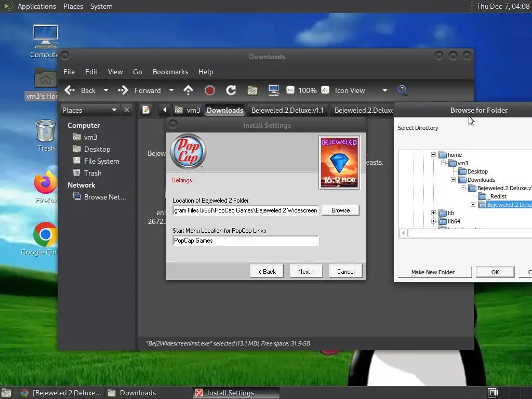Go up one folder with the Up arrow

tap(188, 90)
